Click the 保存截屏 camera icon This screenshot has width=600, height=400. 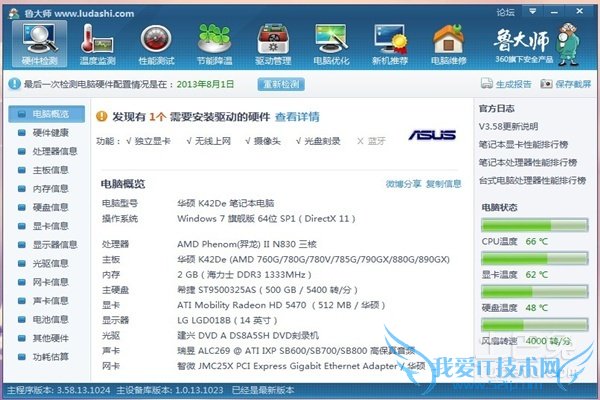coord(546,84)
